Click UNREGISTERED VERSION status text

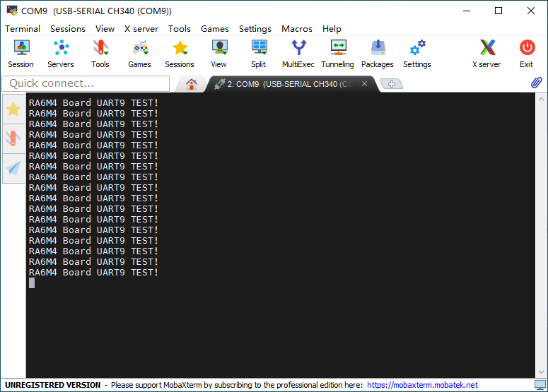pos(53,385)
